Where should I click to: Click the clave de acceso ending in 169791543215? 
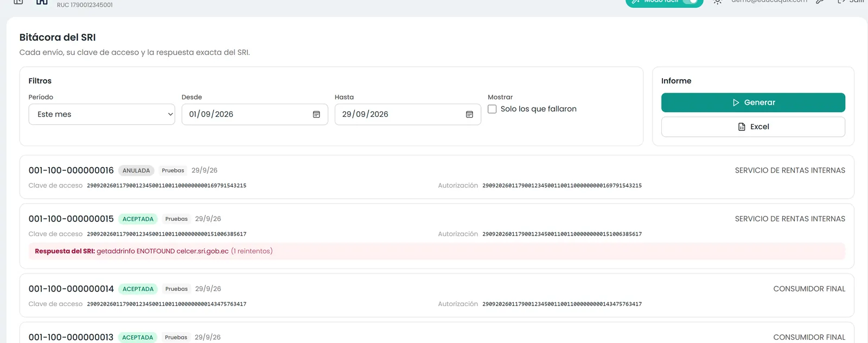[167, 186]
